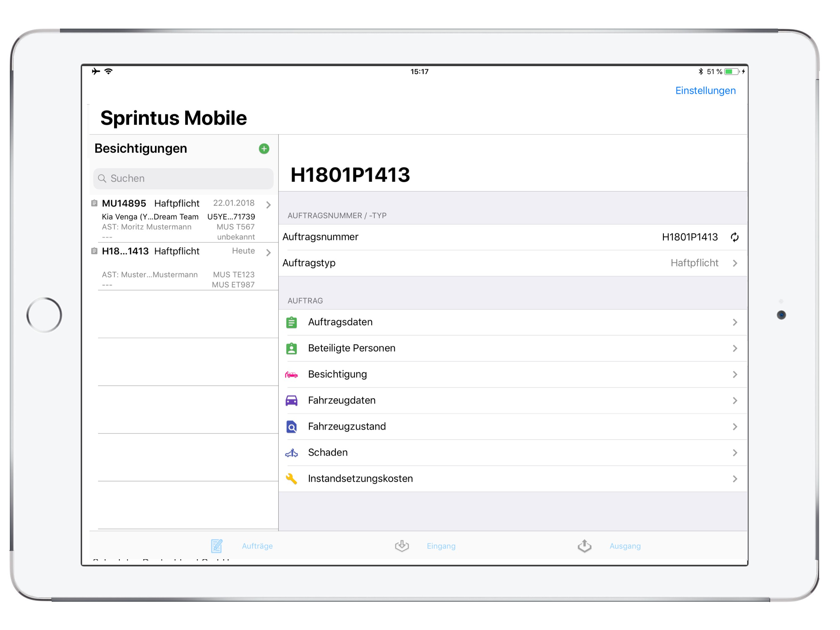Click the Auftragsdaten clipboard icon
840x630 pixels.
(291, 322)
